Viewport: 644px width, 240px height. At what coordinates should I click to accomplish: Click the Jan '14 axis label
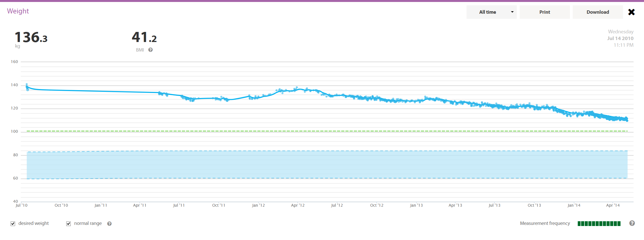(x=574, y=205)
